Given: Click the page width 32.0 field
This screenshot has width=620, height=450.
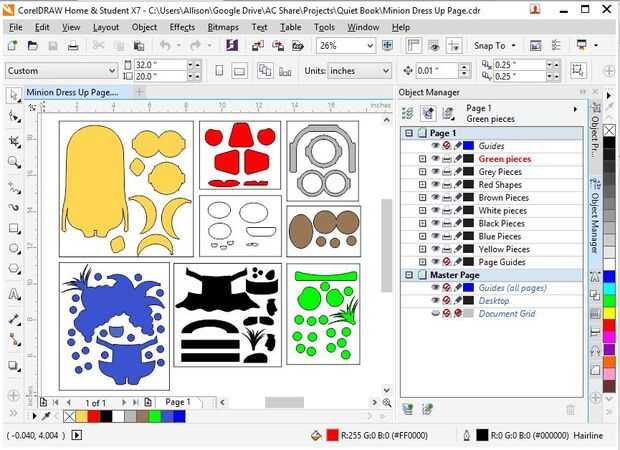Looking at the screenshot, I should pyautogui.click(x=160, y=64).
